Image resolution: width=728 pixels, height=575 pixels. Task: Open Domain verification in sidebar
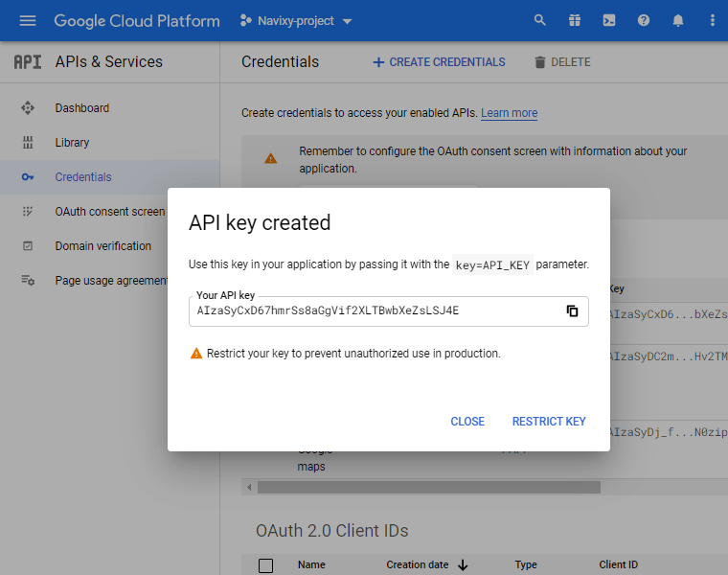point(103,245)
